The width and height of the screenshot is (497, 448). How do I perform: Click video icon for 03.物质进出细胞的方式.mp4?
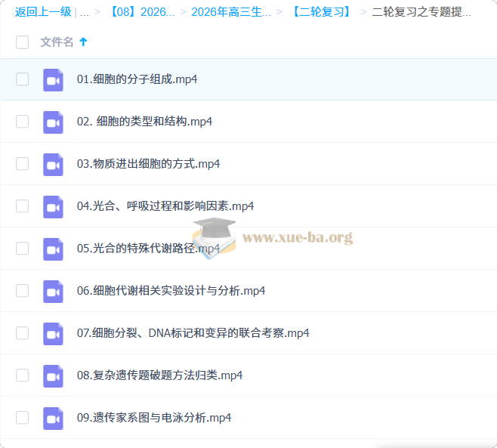(53, 164)
